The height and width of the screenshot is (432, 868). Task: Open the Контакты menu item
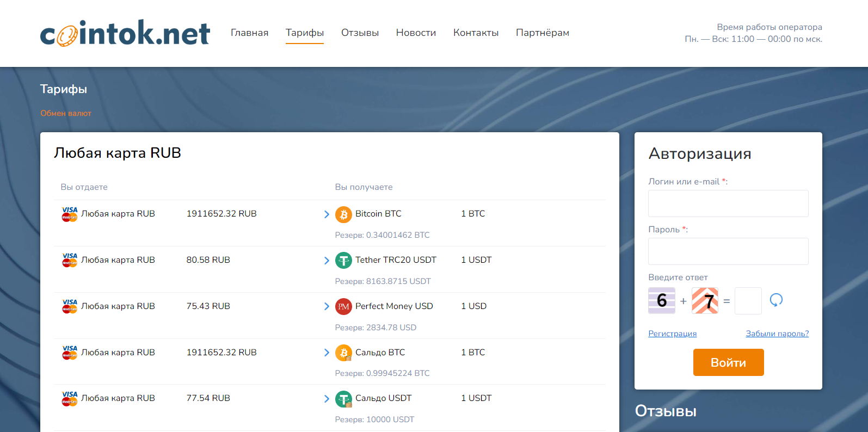click(x=476, y=33)
